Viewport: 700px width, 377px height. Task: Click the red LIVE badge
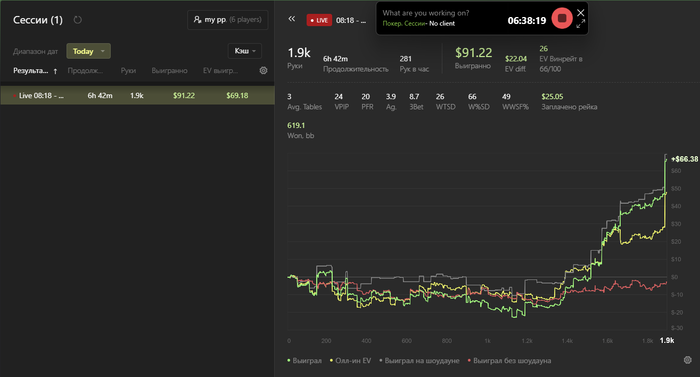319,20
